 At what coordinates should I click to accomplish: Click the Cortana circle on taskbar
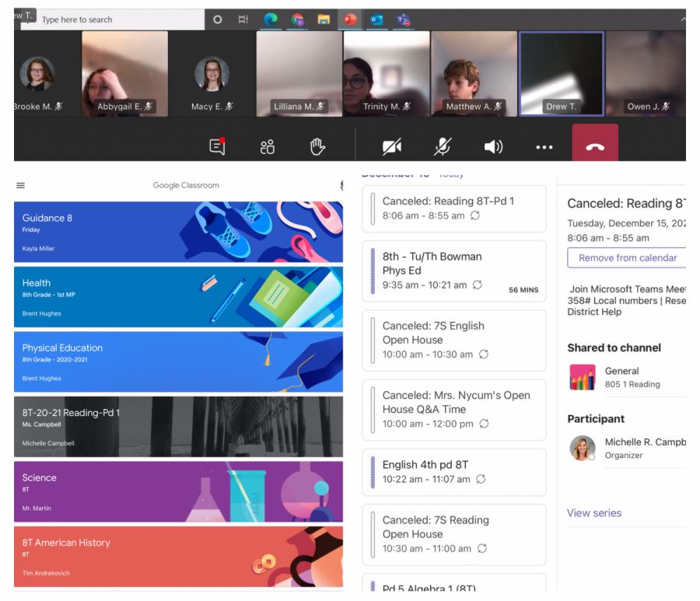(218, 19)
